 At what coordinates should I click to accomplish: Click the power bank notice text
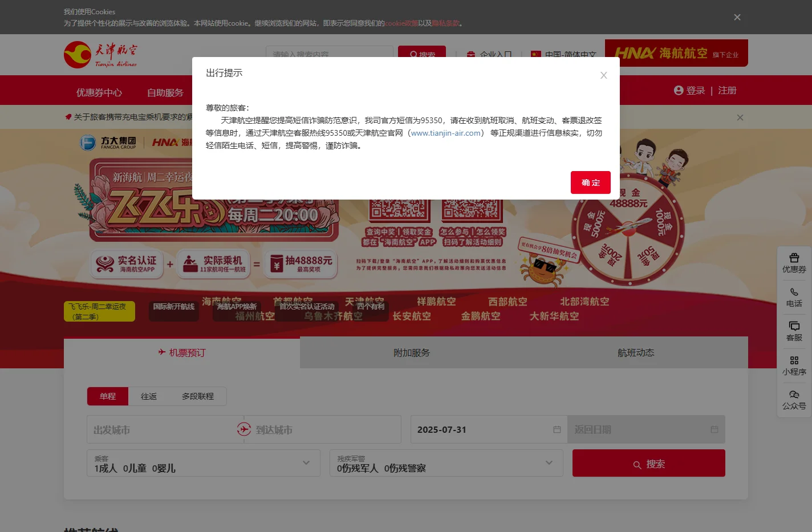click(132, 117)
